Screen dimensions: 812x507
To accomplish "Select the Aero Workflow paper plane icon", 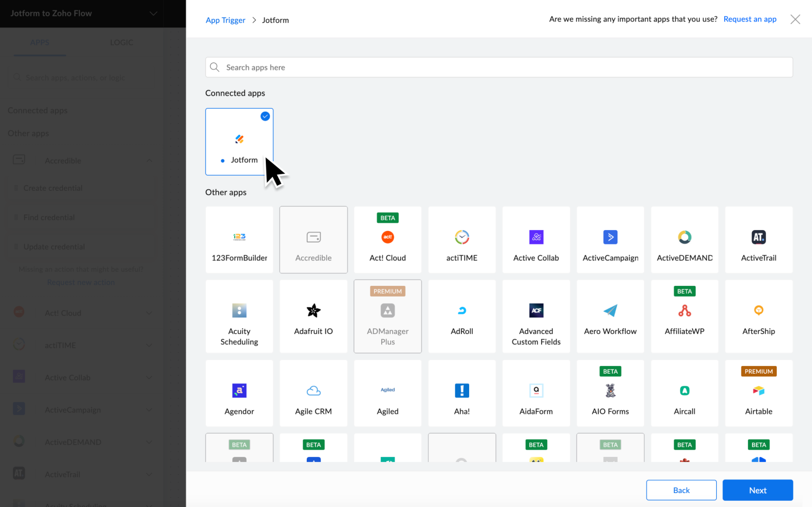I will click(610, 311).
